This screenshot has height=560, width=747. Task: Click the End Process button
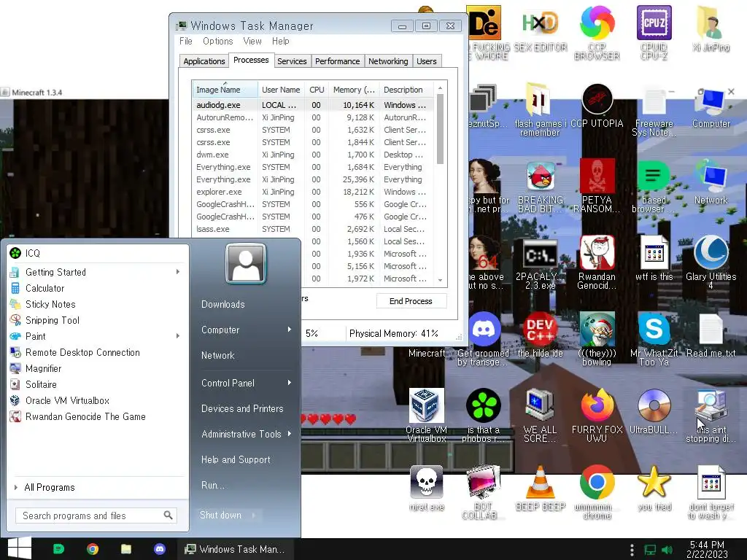coord(411,301)
